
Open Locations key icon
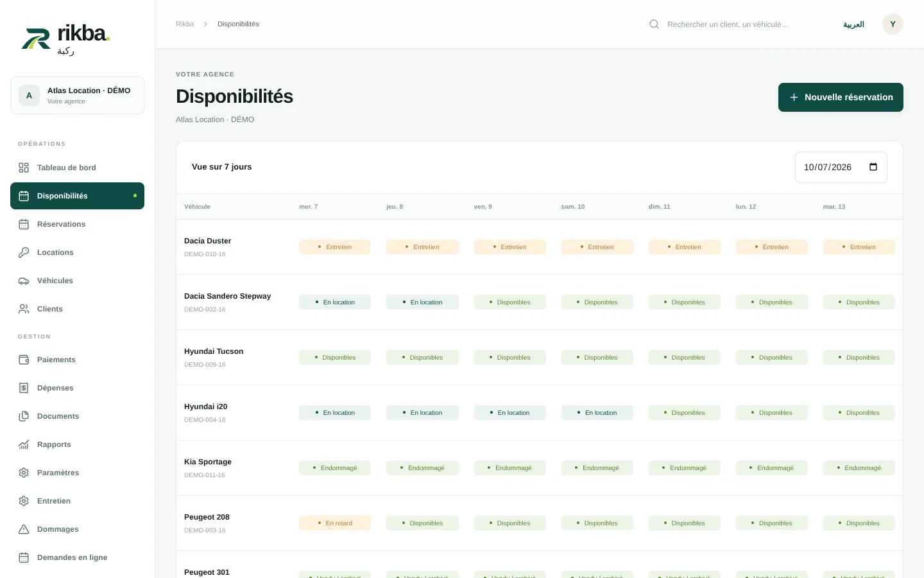24,252
